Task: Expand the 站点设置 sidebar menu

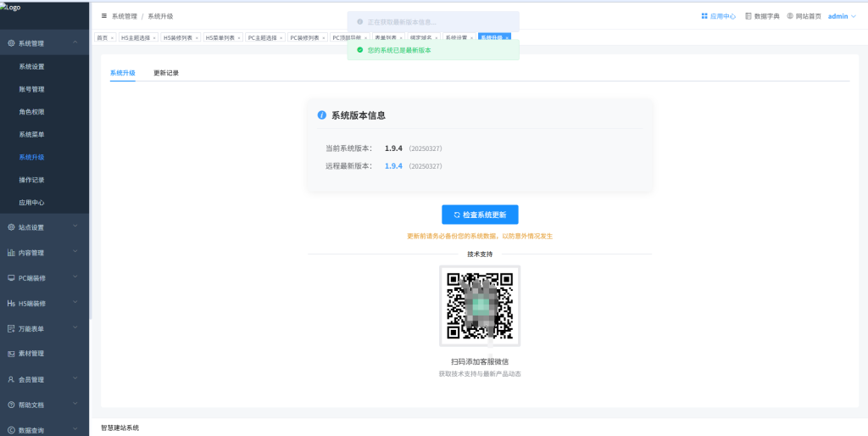Action: [x=44, y=227]
